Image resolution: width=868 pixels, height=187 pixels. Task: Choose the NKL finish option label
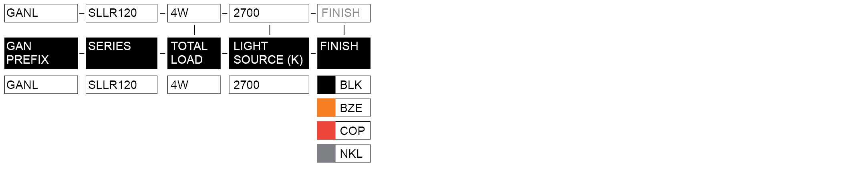click(351, 153)
